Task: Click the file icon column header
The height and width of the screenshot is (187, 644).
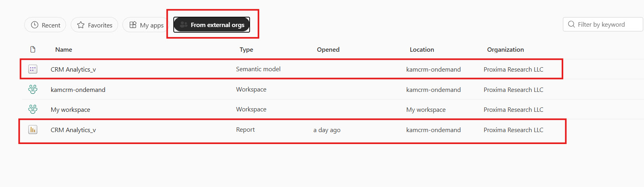Action: (33, 49)
